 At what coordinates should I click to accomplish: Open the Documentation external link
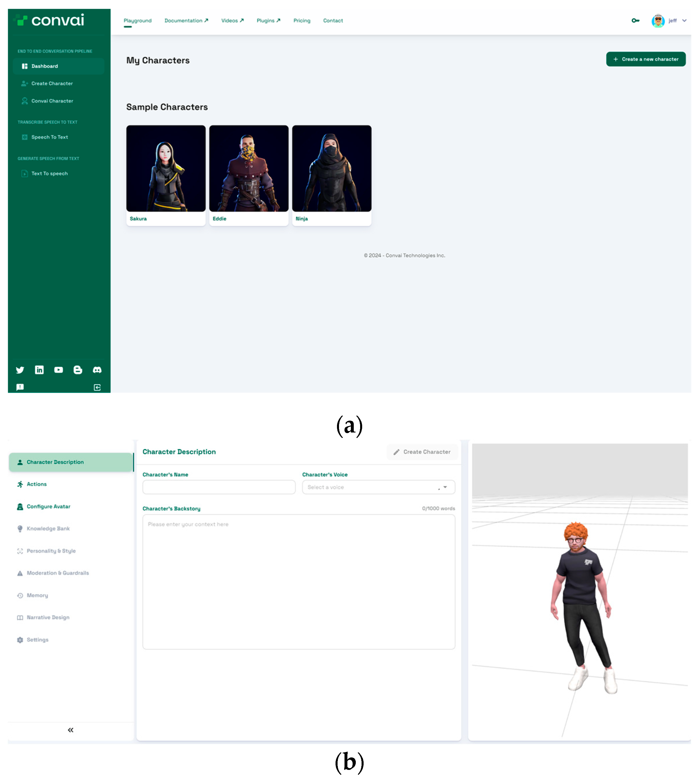187,21
